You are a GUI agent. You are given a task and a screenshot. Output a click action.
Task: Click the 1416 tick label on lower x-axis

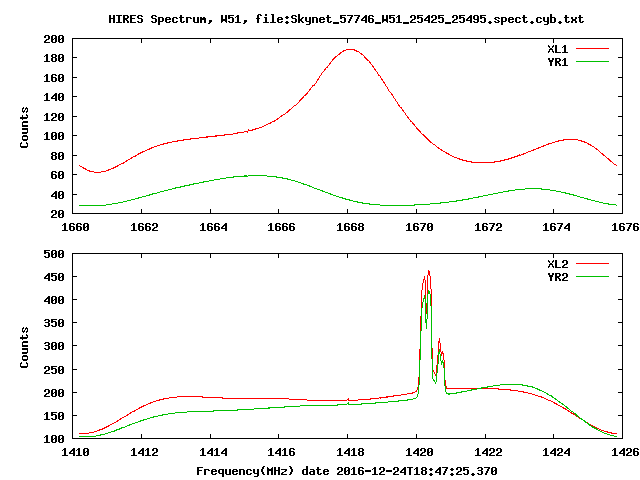281,452
